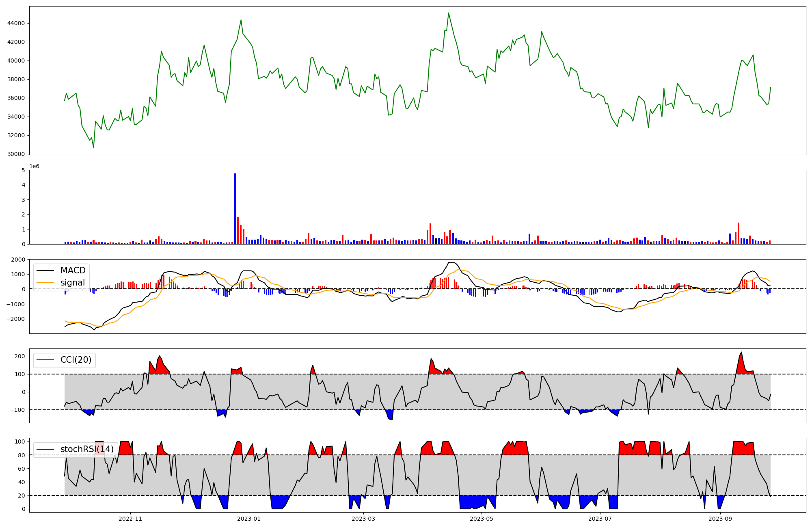Select the 2023-07 date tick label
The image size is (812, 528).
click(x=600, y=519)
